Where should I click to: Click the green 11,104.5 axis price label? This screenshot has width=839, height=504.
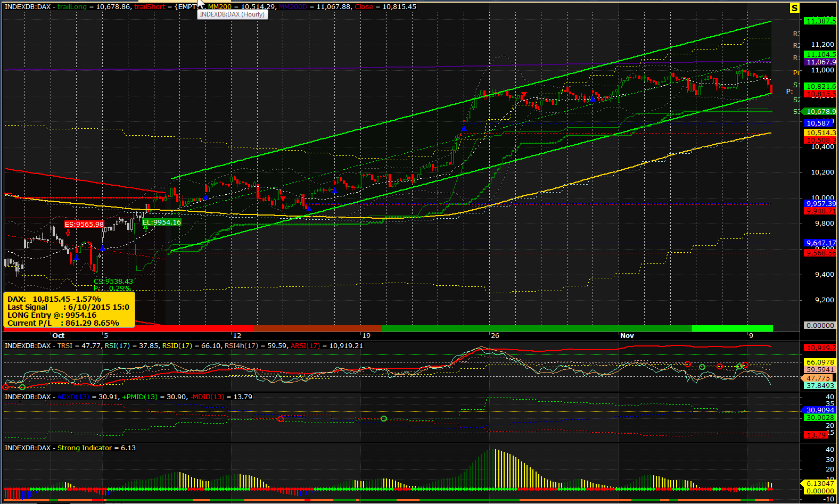[820, 54]
